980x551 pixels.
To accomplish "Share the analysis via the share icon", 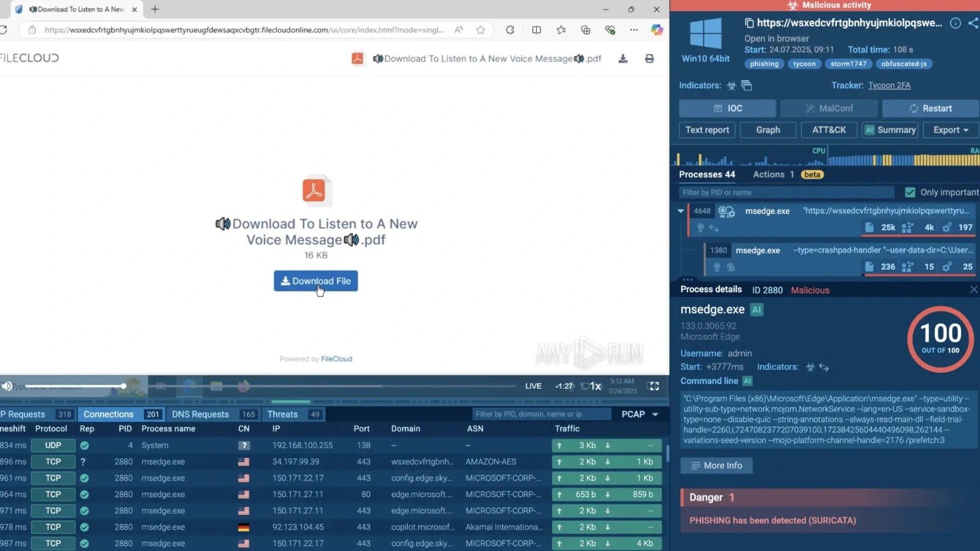I will click(x=974, y=23).
